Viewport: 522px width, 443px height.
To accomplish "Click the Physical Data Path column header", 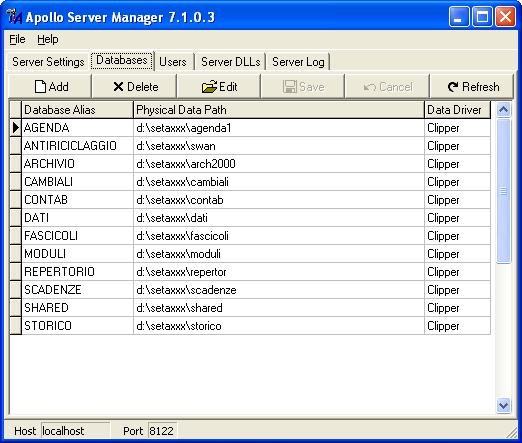I will [x=279, y=110].
